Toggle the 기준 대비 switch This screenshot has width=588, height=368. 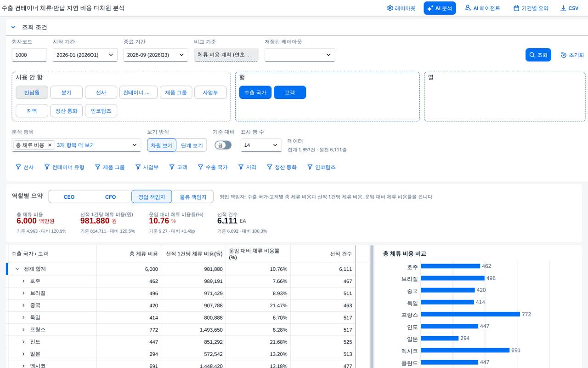pos(223,145)
